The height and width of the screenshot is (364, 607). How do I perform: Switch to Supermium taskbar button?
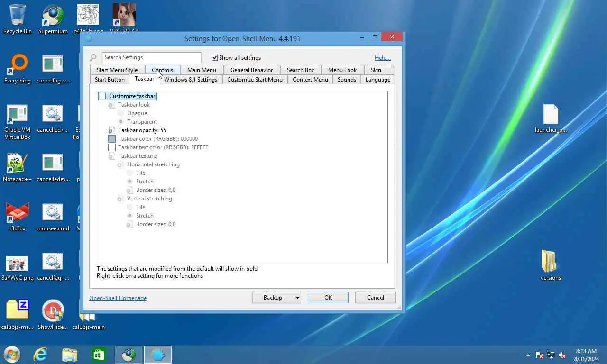pos(129,355)
